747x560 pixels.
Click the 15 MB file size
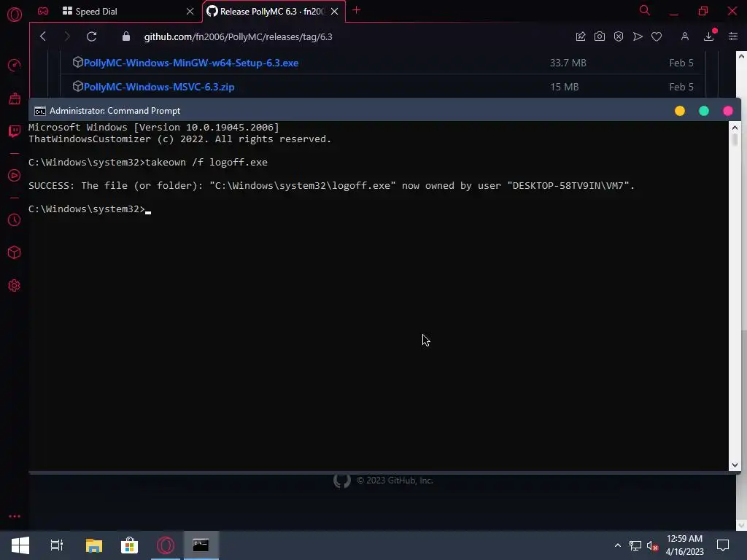click(x=565, y=87)
